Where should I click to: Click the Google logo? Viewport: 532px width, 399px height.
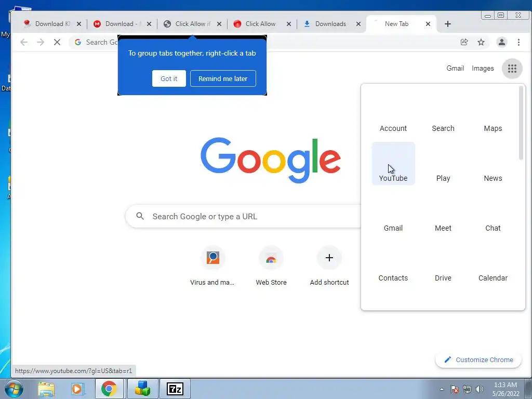[x=270, y=160]
